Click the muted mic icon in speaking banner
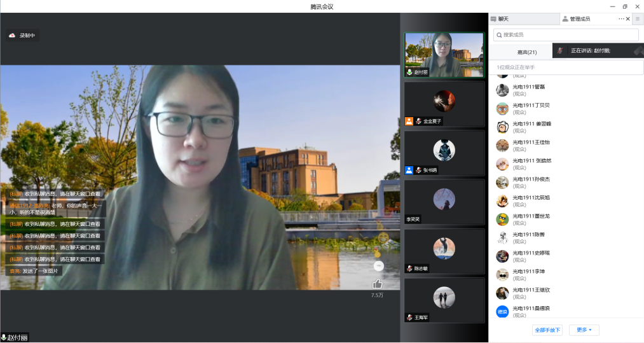644x343 pixels. (x=560, y=50)
